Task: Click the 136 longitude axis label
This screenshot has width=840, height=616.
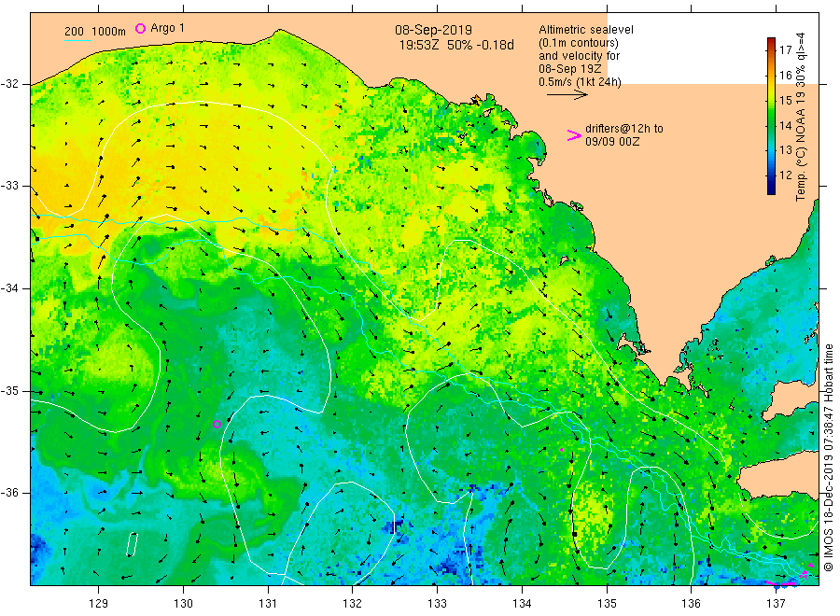Action: [691, 604]
